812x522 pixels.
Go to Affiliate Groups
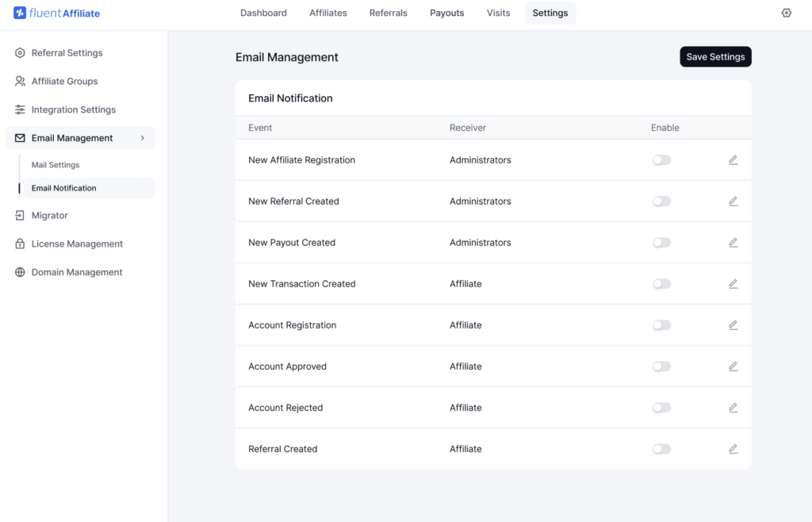[x=64, y=81]
